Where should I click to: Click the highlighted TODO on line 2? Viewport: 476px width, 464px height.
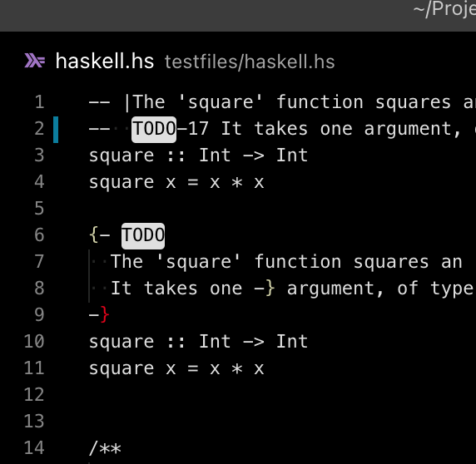click(154, 129)
